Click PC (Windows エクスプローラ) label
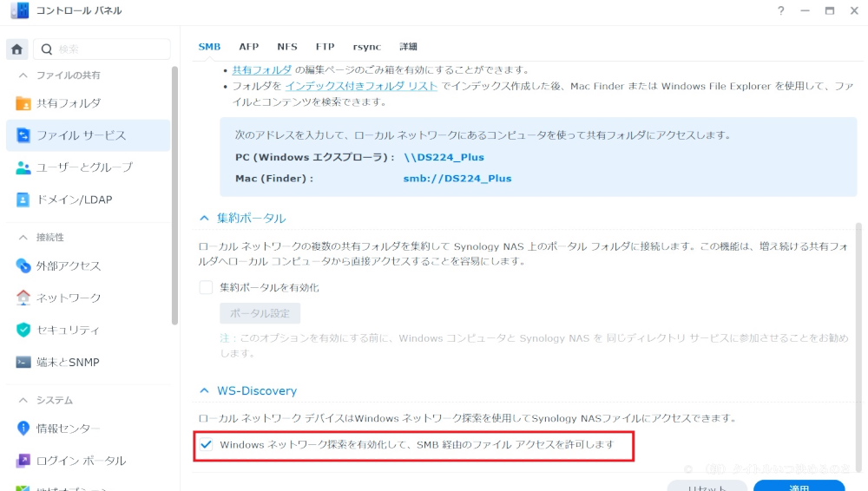 [314, 157]
